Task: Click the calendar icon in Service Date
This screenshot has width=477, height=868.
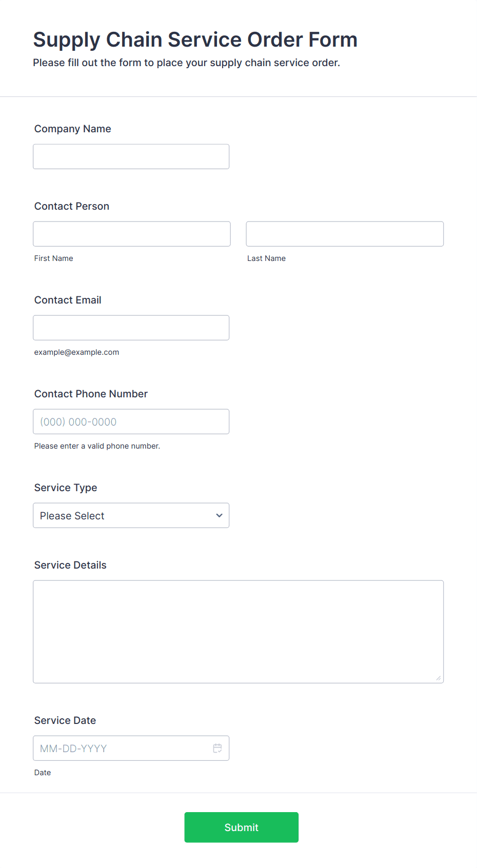Action: 217,748
